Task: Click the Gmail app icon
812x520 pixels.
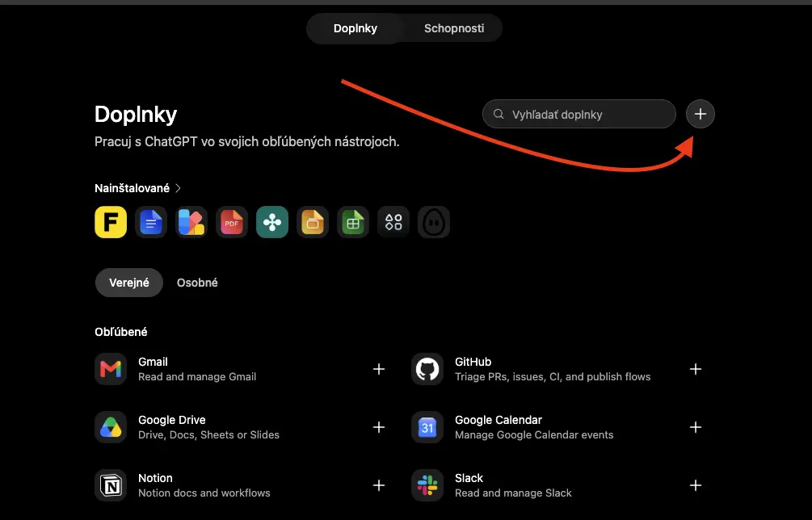Action: [111, 369]
